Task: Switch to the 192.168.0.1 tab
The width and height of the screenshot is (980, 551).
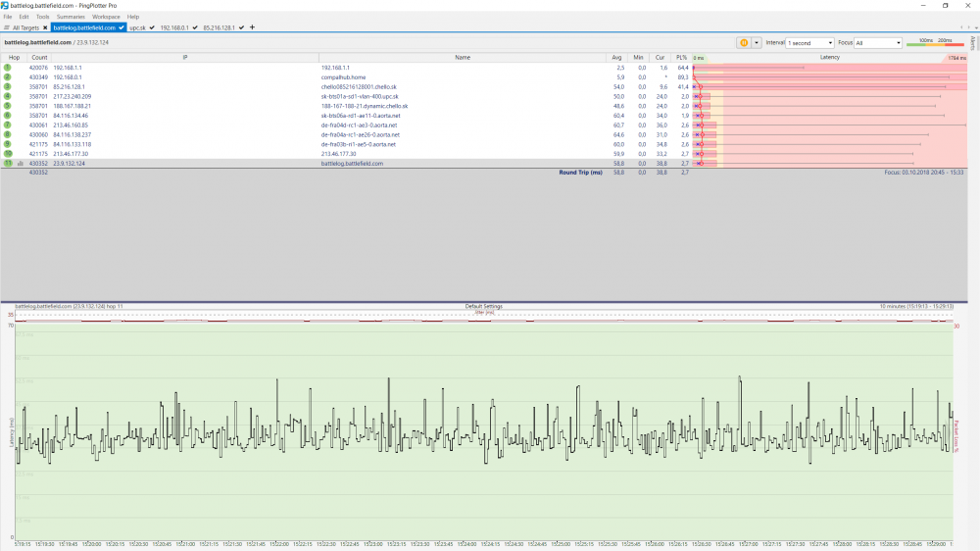Action: coord(174,27)
